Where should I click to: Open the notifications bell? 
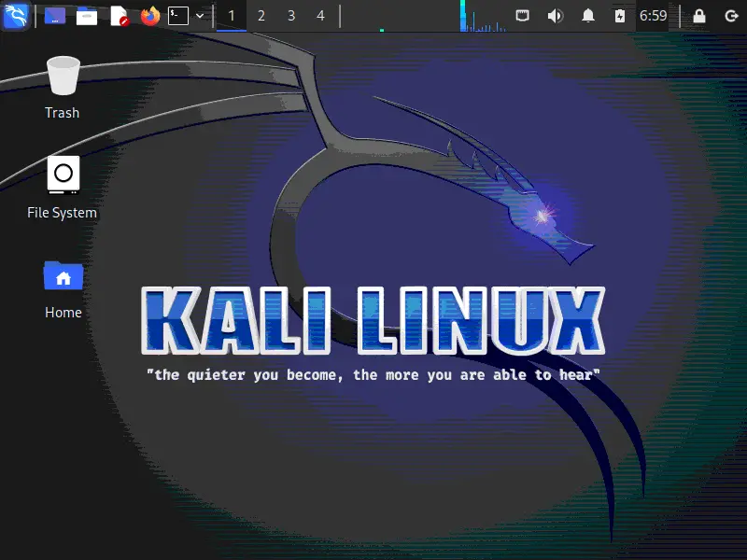(588, 16)
